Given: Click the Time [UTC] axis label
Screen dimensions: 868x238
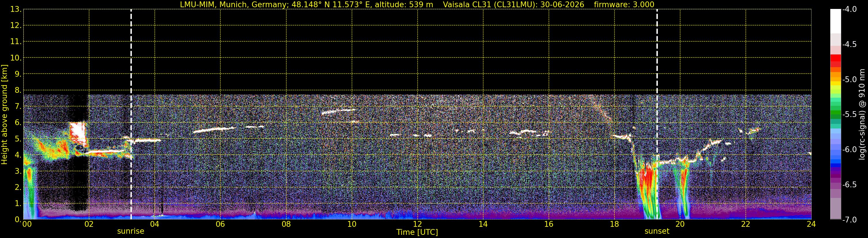Looking at the screenshot, I should click(417, 232).
